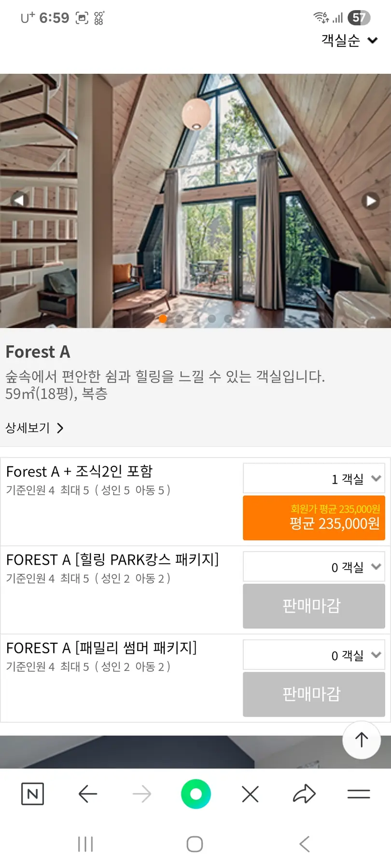Screen dimensions: 391x868
Task: Open the browser hamburger menu
Action: pos(359,794)
